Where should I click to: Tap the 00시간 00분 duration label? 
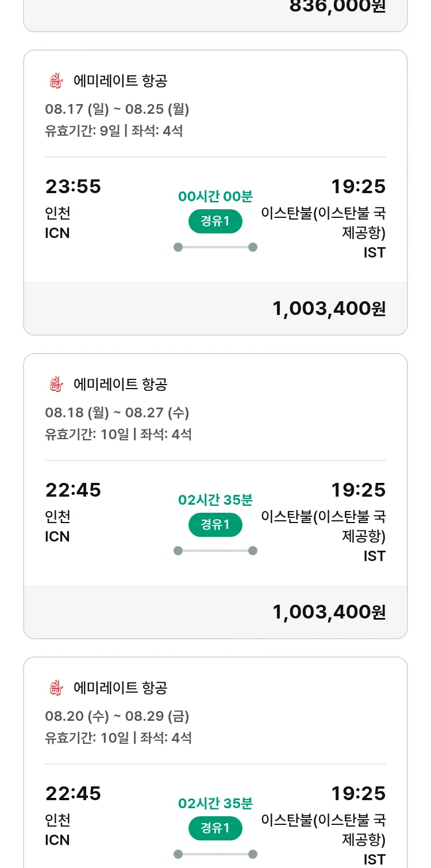pos(215,197)
